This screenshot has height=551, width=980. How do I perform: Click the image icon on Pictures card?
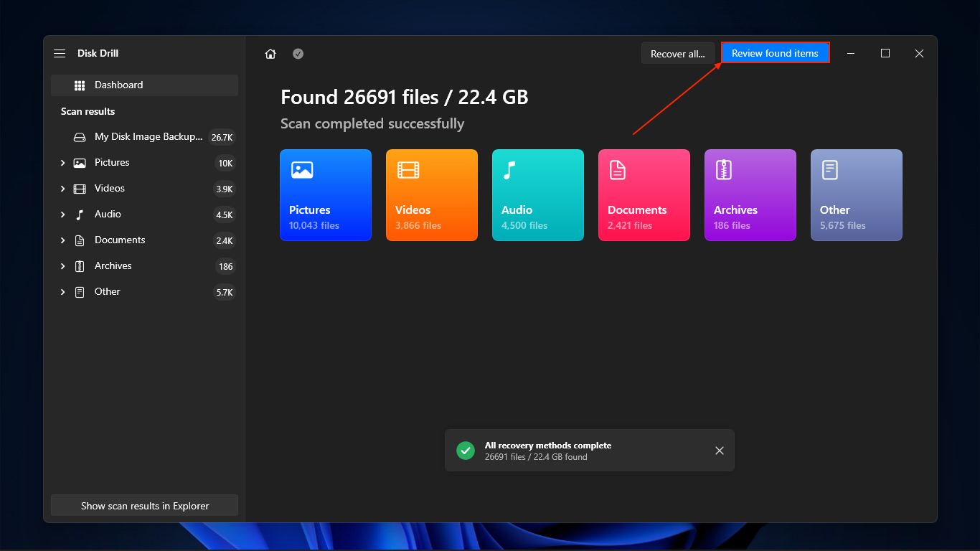click(x=302, y=170)
